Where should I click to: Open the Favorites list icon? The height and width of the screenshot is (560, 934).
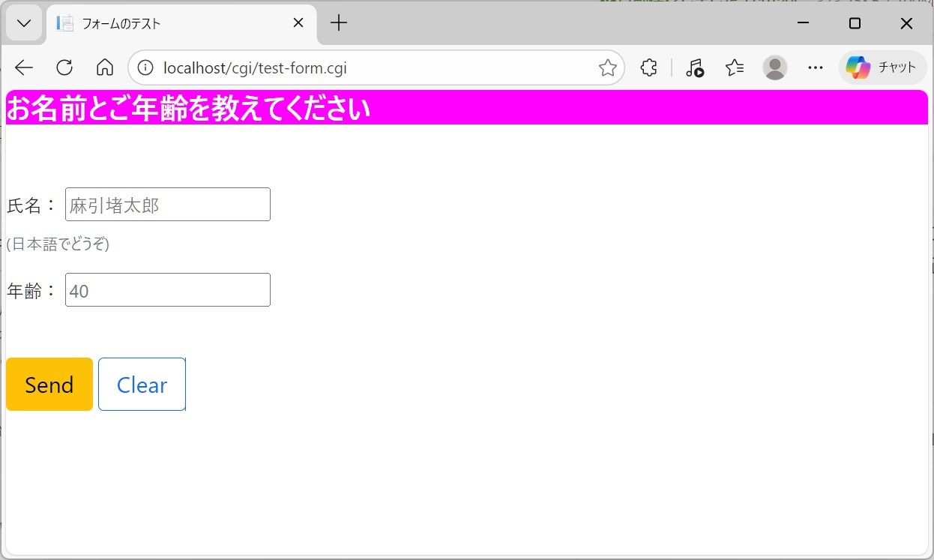pyautogui.click(x=735, y=68)
